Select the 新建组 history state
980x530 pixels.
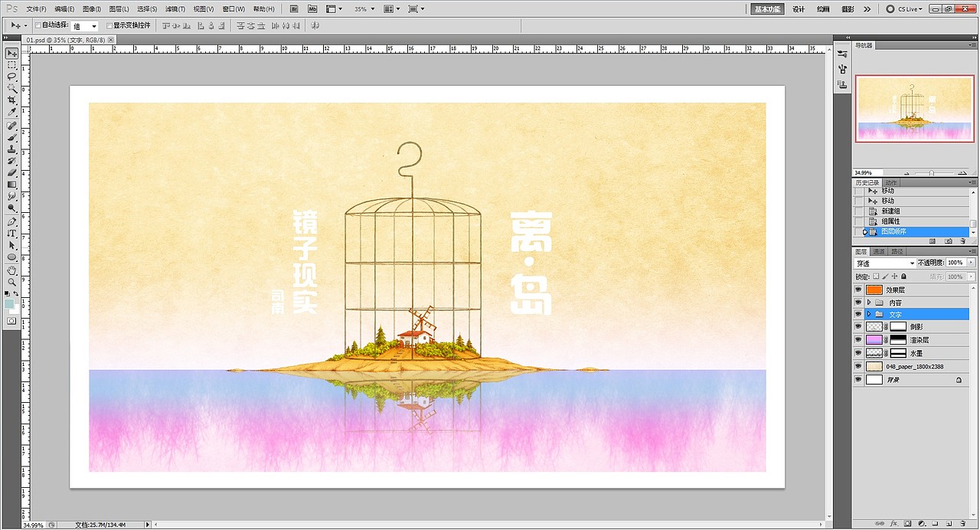(x=890, y=211)
